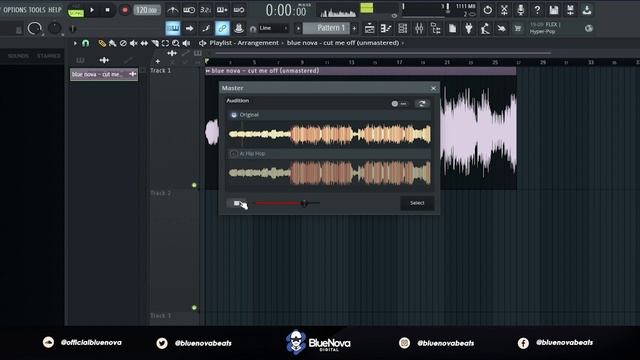Select the playlist delete tool
The height and width of the screenshot is (360, 640).
[123, 43]
